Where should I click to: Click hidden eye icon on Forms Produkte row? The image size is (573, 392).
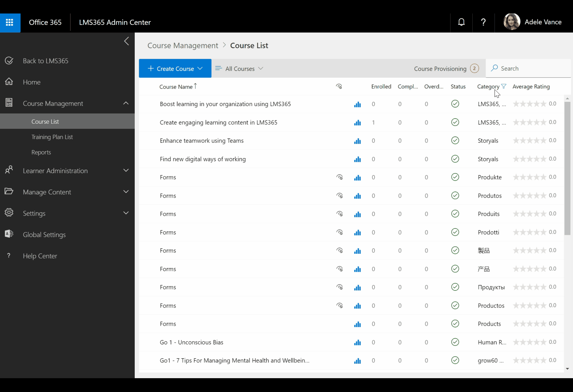click(x=340, y=177)
